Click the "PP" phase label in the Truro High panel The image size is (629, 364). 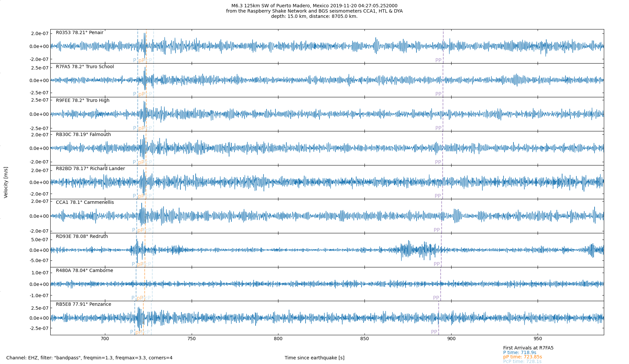click(x=438, y=128)
